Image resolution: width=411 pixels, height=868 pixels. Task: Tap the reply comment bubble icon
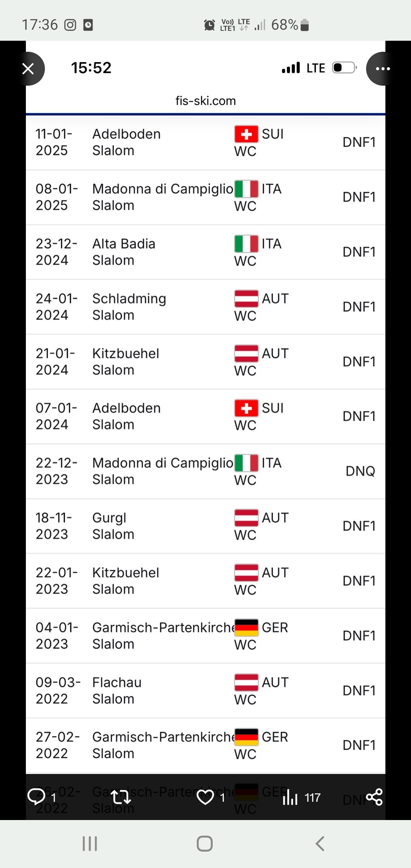(x=37, y=796)
